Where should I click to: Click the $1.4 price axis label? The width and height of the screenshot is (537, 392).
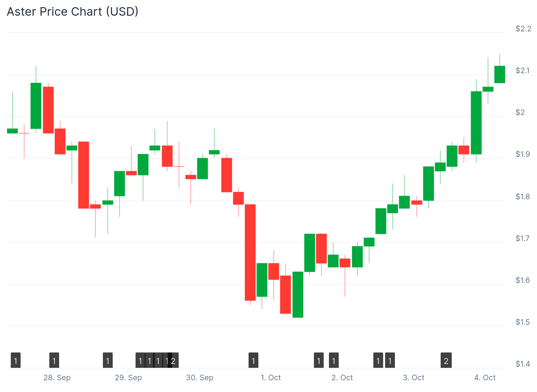[523, 364]
